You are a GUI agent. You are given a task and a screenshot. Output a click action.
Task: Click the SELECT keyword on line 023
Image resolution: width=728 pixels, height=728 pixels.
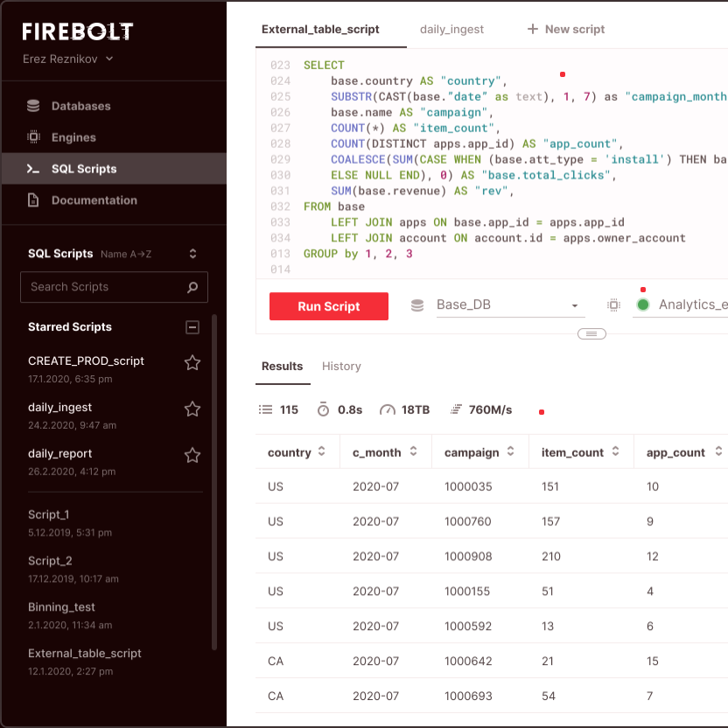[x=324, y=65]
